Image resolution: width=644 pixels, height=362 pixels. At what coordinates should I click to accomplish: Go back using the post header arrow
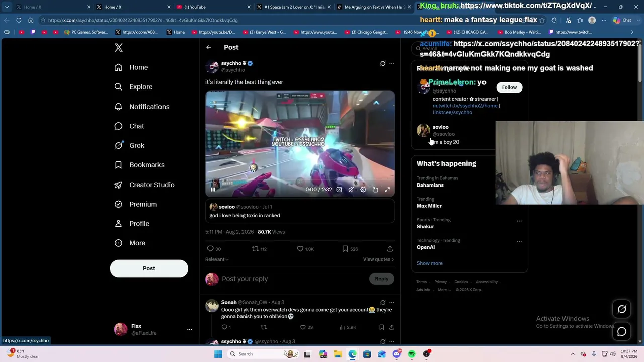coord(209,47)
